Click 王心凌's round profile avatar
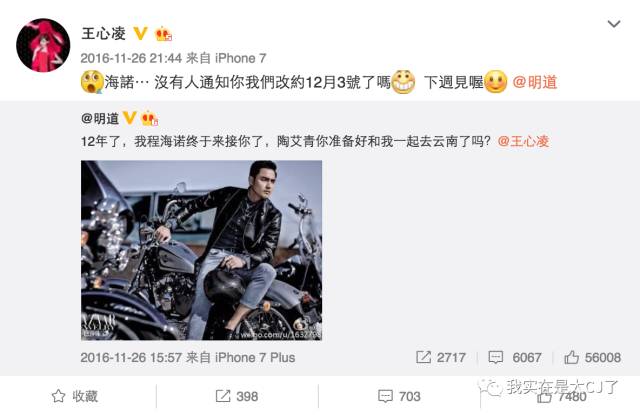 (x=43, y=45)
